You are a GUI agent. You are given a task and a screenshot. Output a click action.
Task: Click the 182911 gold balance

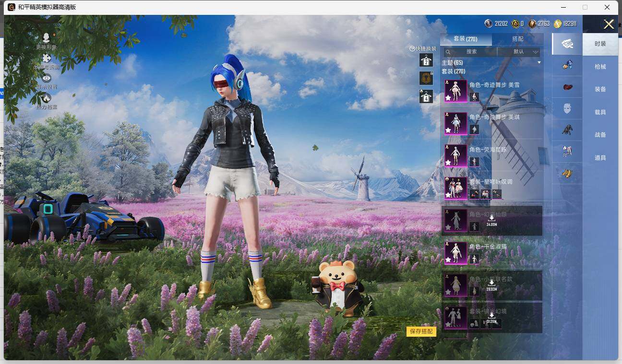click(x=565, y=23)
